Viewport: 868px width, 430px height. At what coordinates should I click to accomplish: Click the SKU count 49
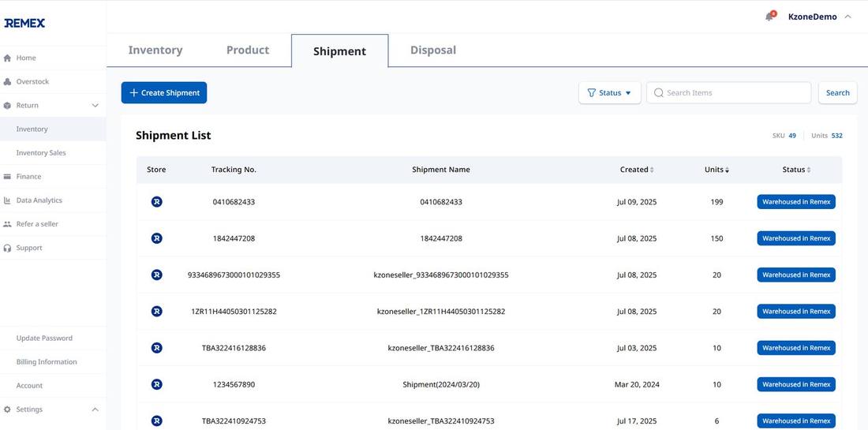(x=792, y=136)
